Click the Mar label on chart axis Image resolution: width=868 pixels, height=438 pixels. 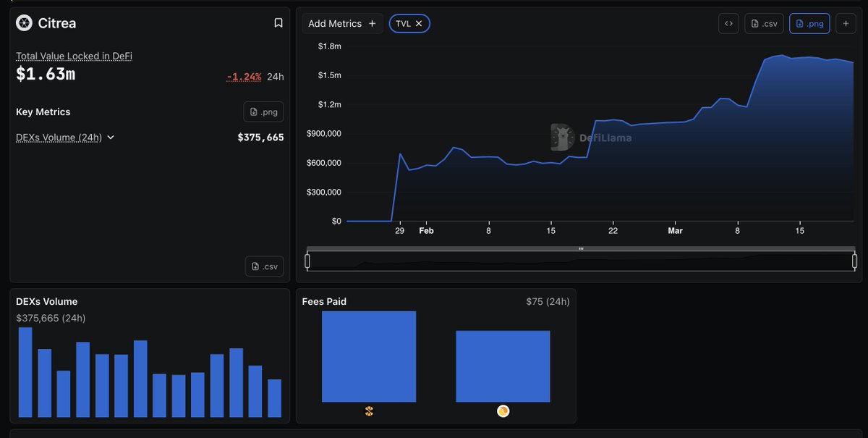tap(675, 231)
